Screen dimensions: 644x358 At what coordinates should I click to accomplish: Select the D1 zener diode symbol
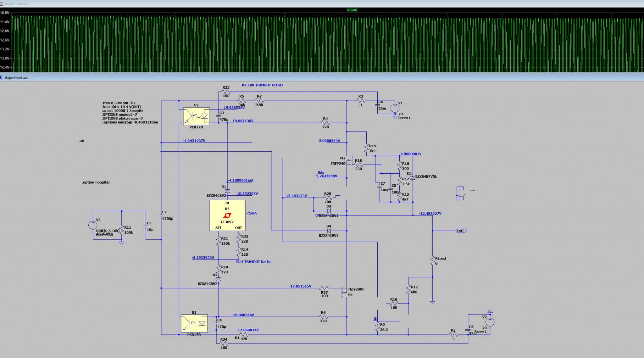(227, 191)
